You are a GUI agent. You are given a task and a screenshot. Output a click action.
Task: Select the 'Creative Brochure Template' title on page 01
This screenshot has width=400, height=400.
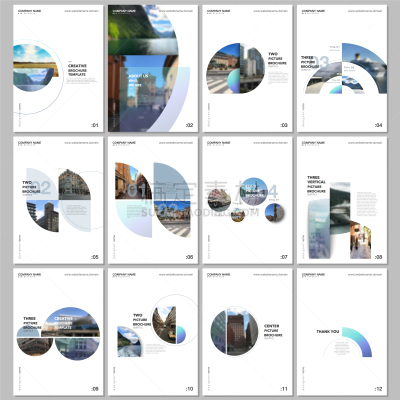[77, 70]
